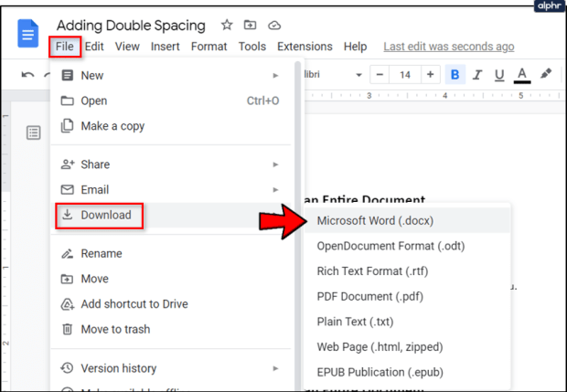This screenshot has width=567, height=392.
Task: Open the highlight color pen tool
Action: point(547,74)
